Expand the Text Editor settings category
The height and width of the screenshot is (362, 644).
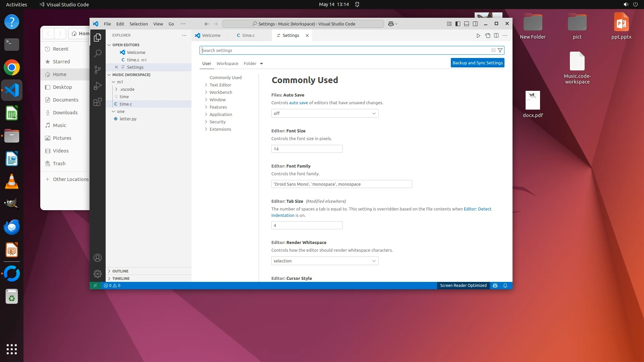tap(220, 85)
